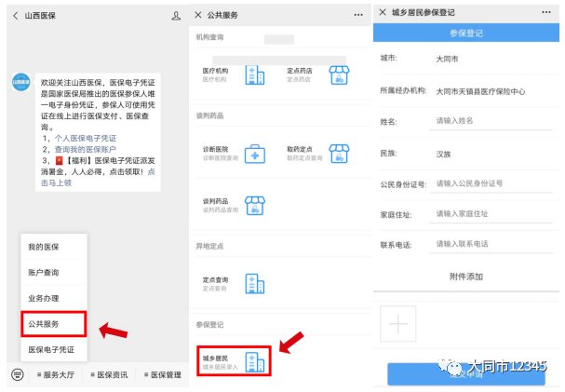
Task: Open the 取药定点 store icon
Action: click(340, 154)
